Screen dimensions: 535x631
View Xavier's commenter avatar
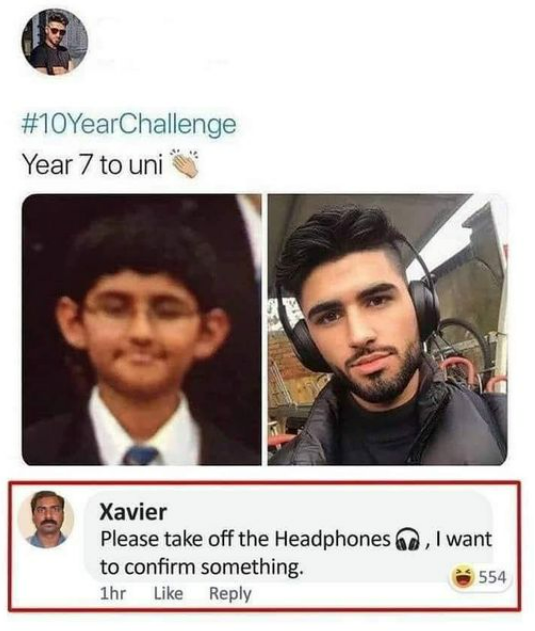(x=46, y=519)
